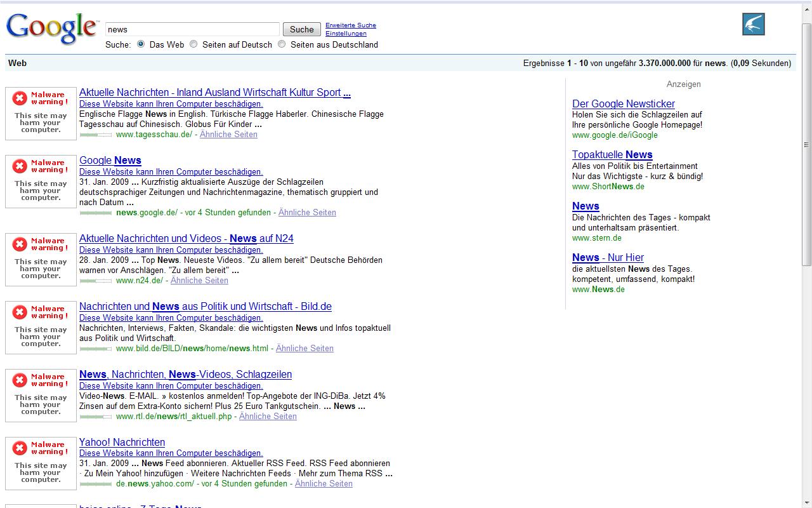Click the 'www.tagesschau.de/' URL text
812x508 pixels.
154,135
